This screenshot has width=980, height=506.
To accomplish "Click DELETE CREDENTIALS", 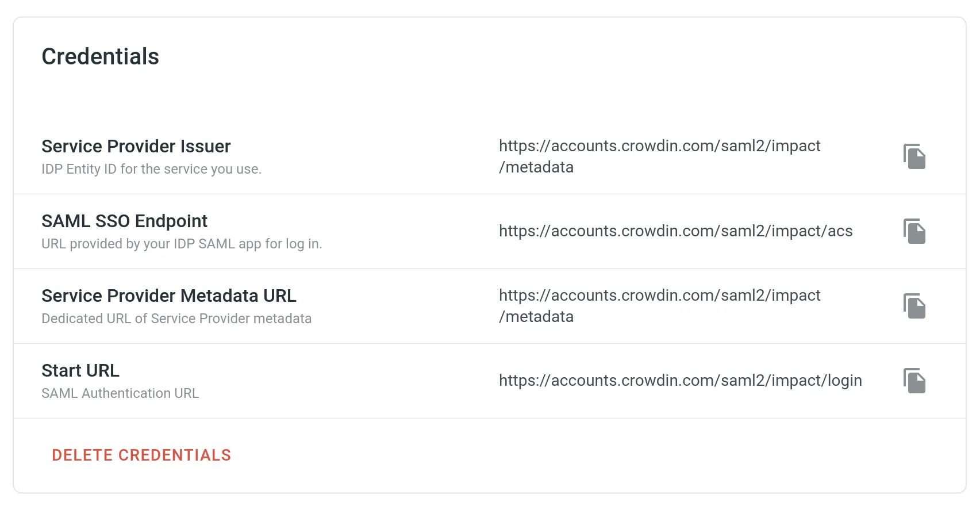I will pos(141,455).
